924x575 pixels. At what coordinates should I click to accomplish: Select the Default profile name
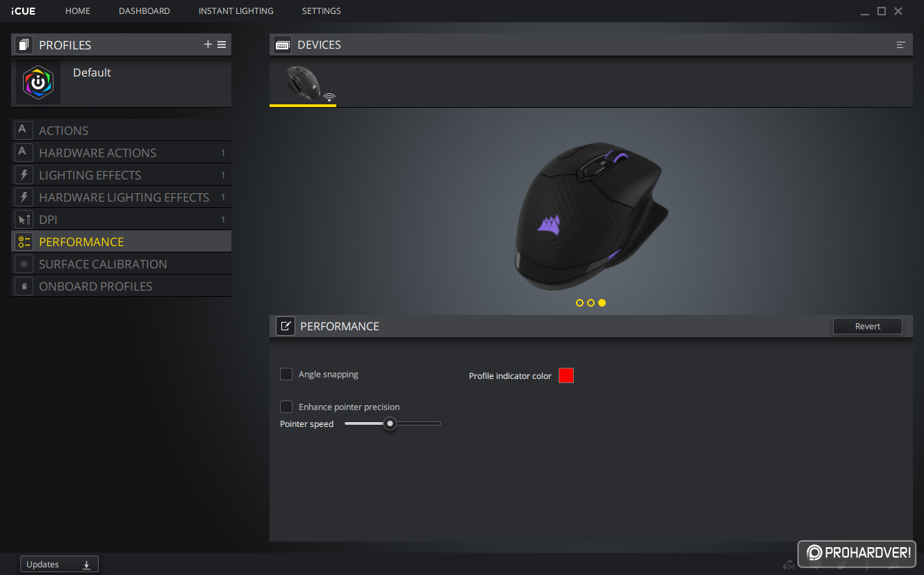point(92,72)
